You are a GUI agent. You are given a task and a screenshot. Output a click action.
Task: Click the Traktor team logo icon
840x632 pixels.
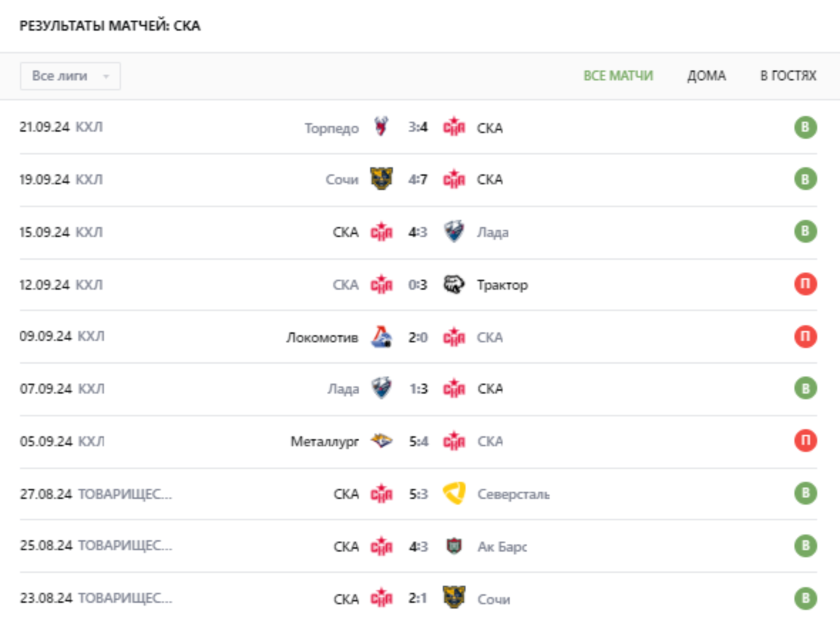tap(453, 285)
